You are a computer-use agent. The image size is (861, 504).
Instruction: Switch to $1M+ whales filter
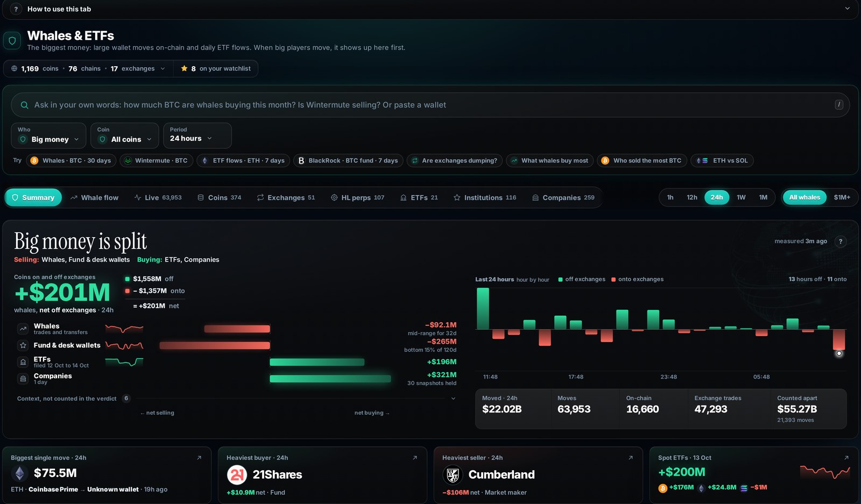[x=842, y=197]
